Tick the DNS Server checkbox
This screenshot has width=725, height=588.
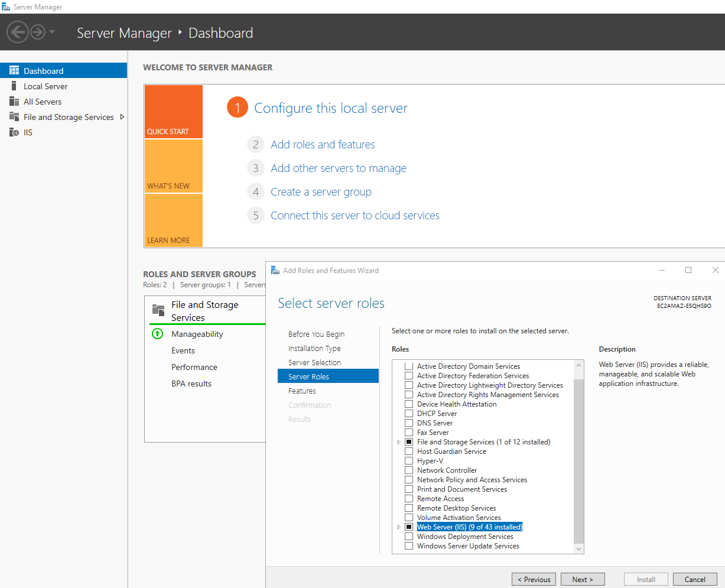tap(409, 423)
